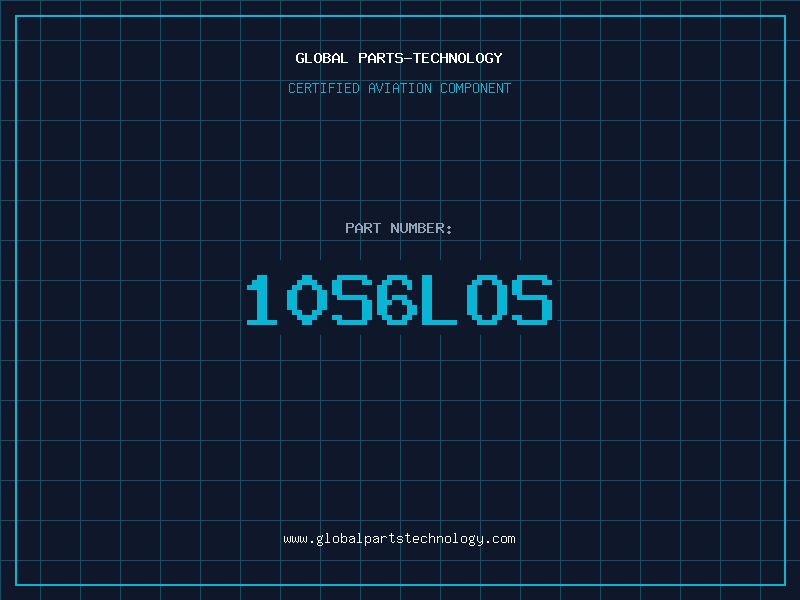
Task: Click the PART NUMBER: label
Action: (x=398, y=228)
